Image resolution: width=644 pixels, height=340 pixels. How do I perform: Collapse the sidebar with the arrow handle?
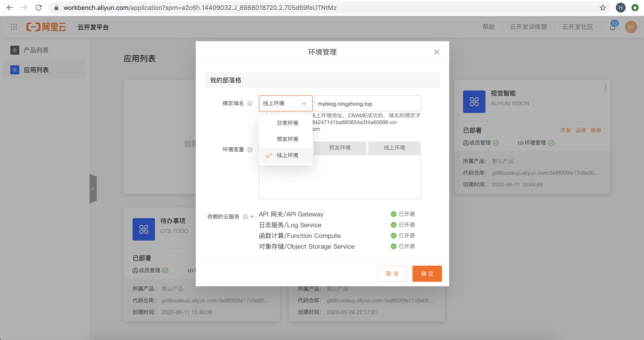(x=93, y=189)
